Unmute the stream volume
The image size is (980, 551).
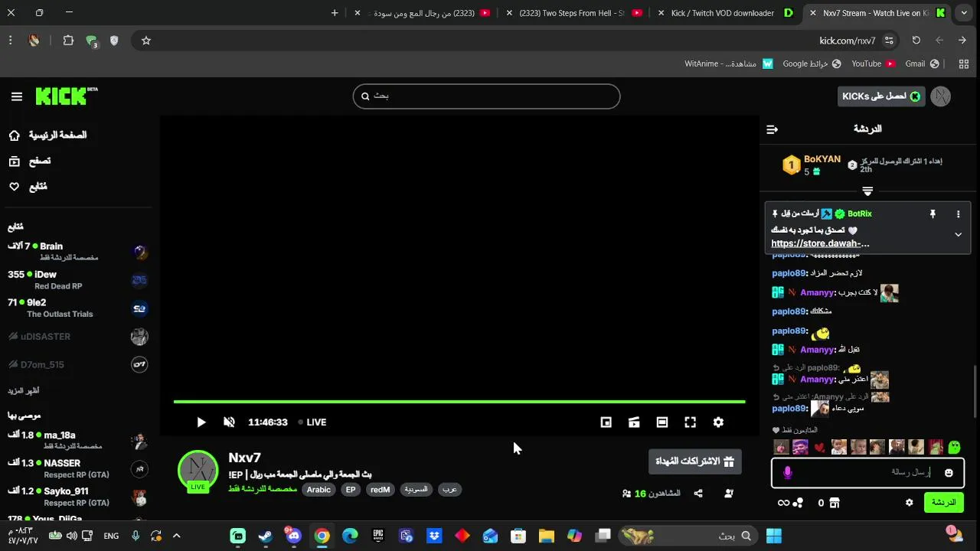coord(229,422)
